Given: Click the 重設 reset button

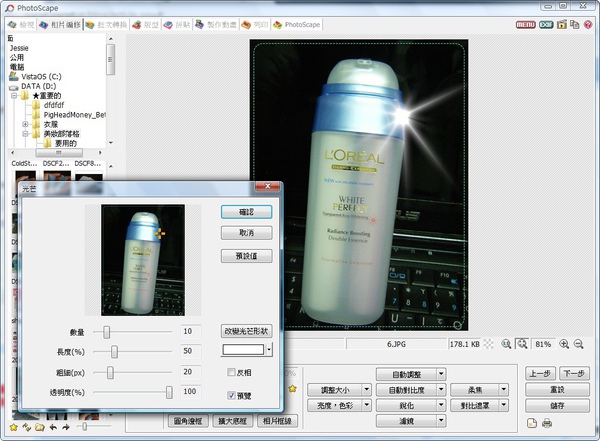Looking at the screenshot, I should pos(557,389).
